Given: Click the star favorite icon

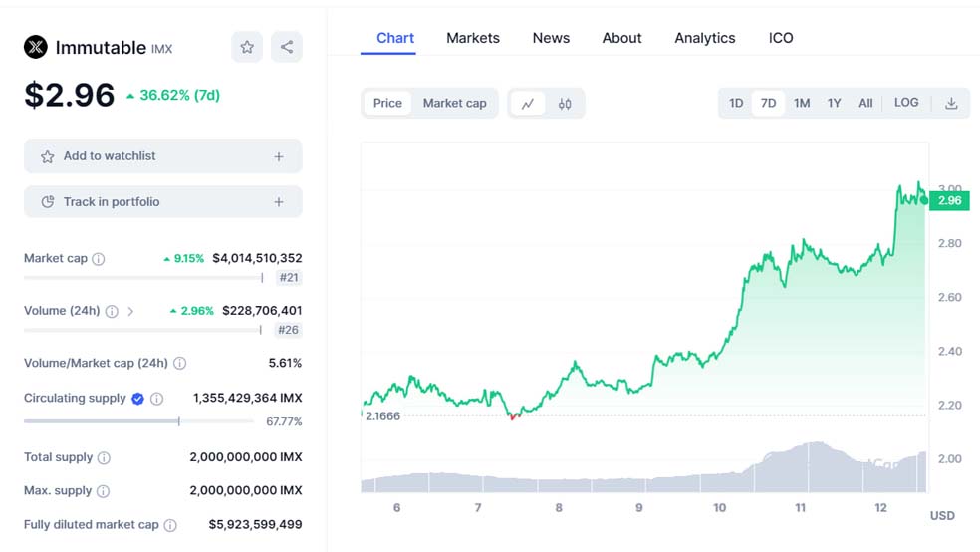Looking at the screenshot, I should point(247,47).
